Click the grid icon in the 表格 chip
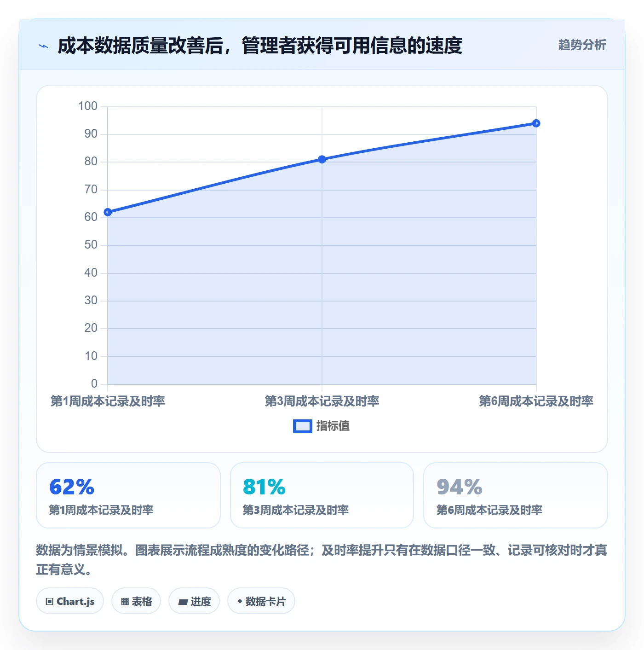 tap(125, 602)
